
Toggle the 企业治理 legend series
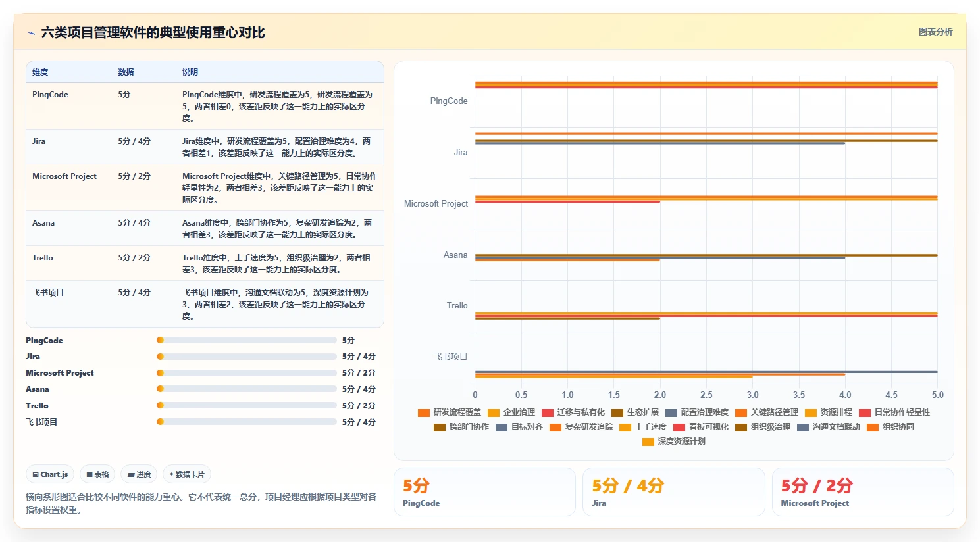[511, 412]
